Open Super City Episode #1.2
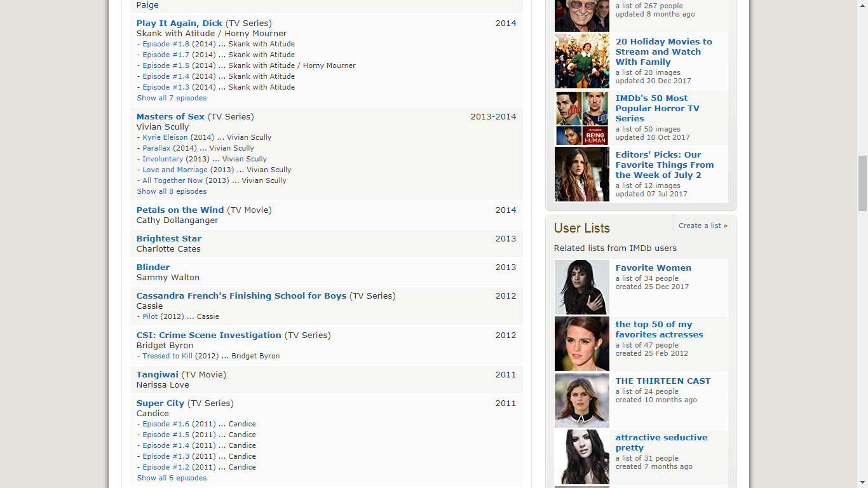The image size is (868, 488). [x=166, y=468]
